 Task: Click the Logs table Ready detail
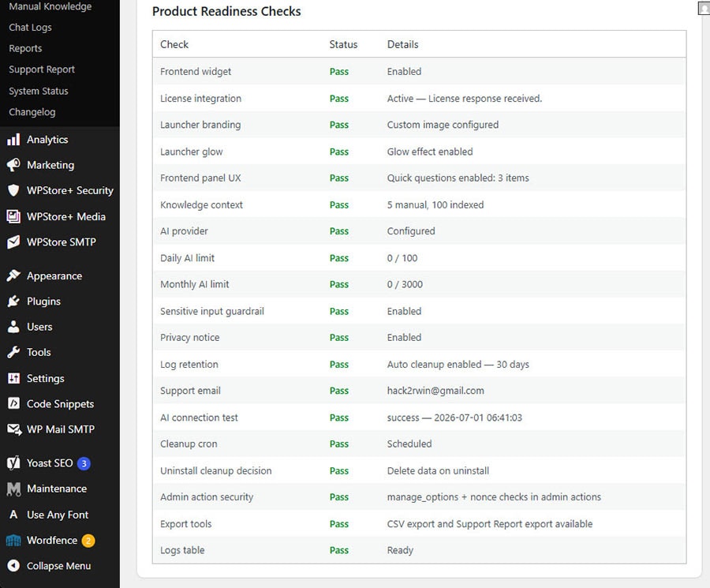[400, 550]
